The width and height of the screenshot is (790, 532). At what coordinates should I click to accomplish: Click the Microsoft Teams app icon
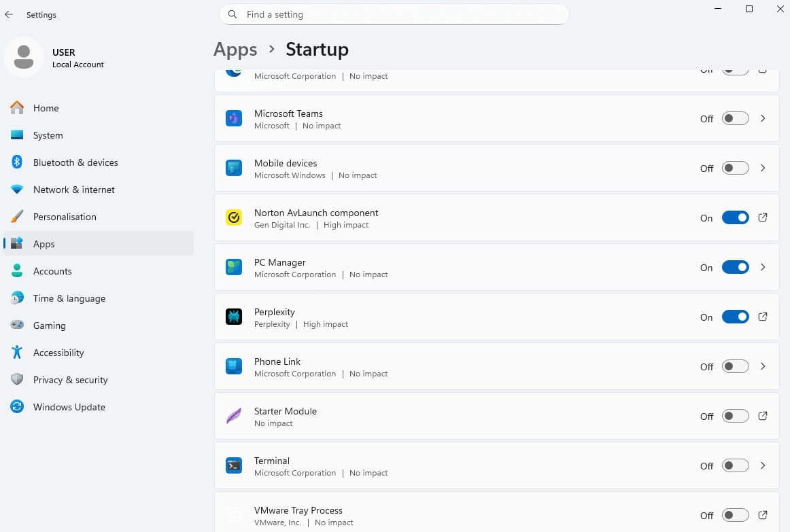(x=234, y=118)
